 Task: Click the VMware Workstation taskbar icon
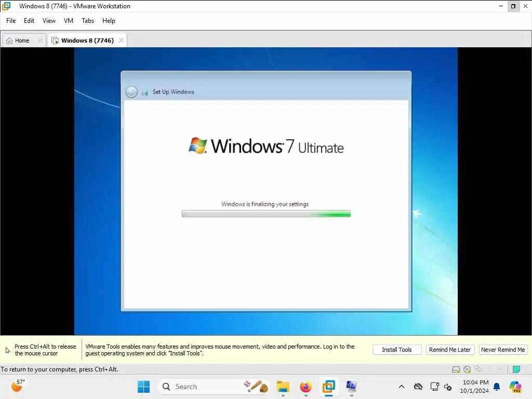pos(328,387)
